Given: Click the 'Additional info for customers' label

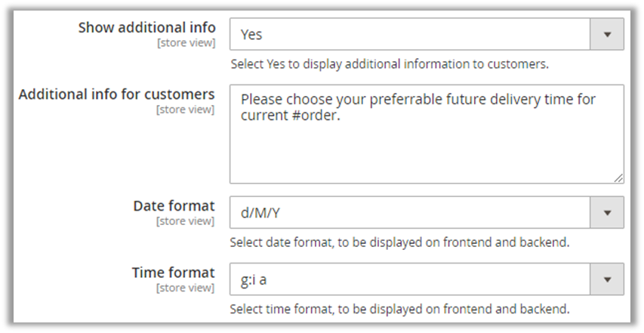Looking at the screenshot, I should point(117,94).
